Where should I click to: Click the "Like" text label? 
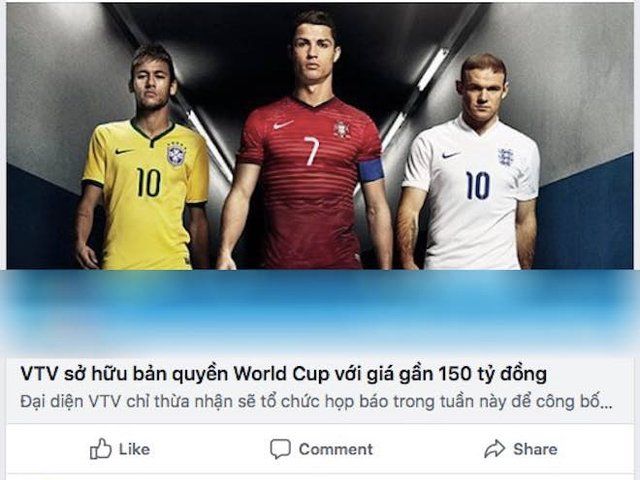(x=134, y=449)
